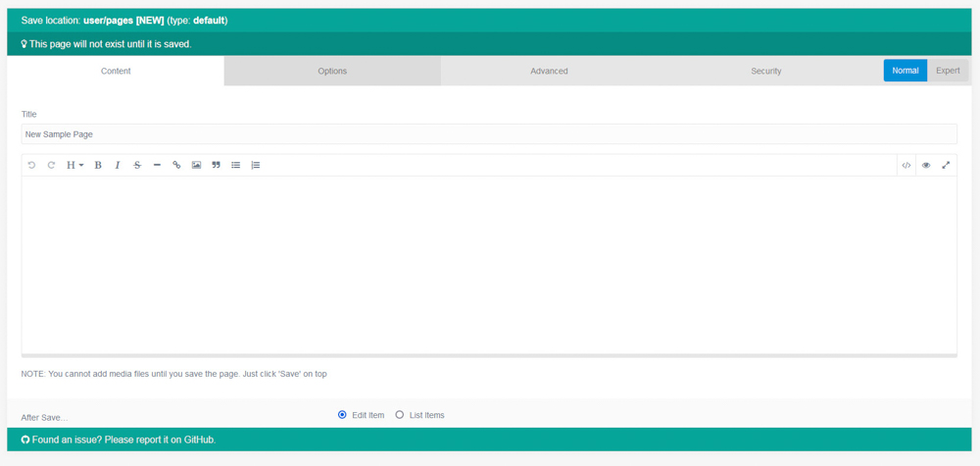Switch to the Content tab
980x466 pixels.
click(116, 71)
